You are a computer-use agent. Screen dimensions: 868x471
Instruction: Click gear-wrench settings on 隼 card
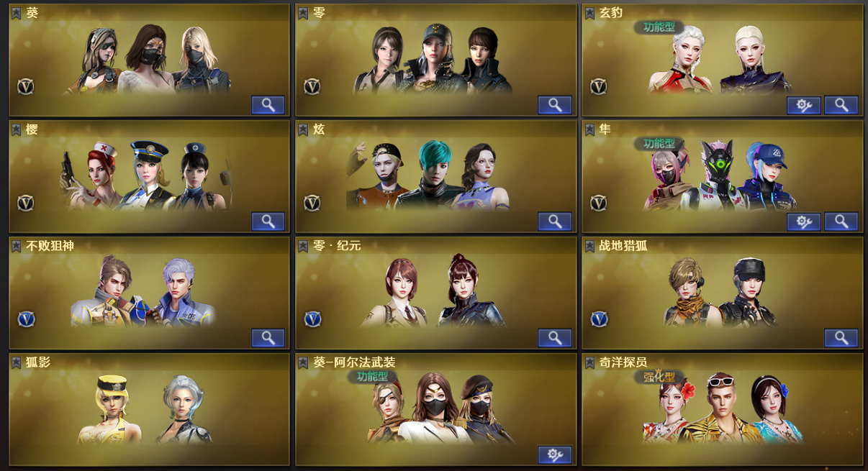803,221
